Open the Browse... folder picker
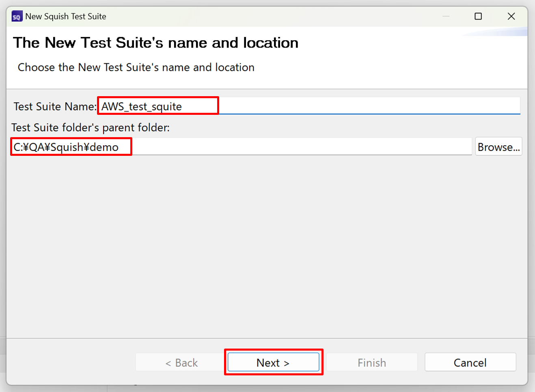The image size is (535, 392). click(498, 147)
